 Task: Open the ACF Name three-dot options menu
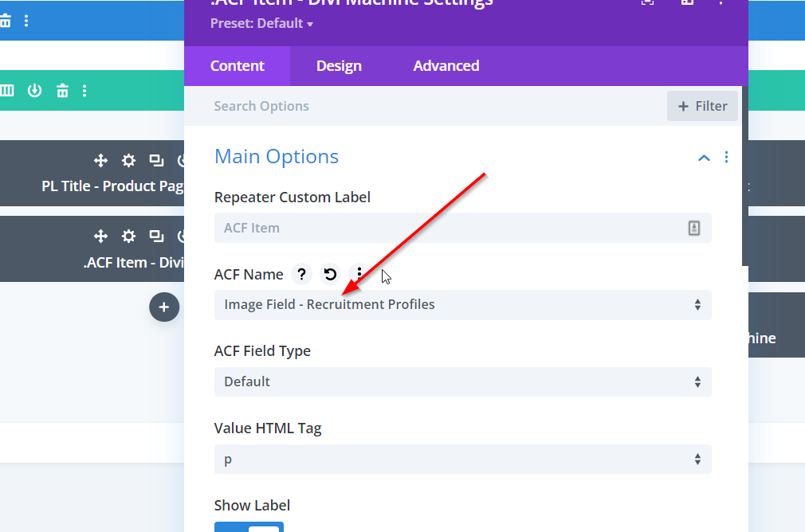[x=359, y=274]
